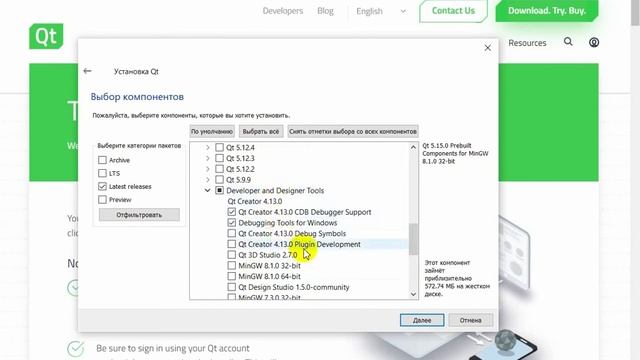Image resolution: width=640 pixels, height=360 pixels.
Task: Toggle Developer and Designer Tools checkbox
Action: pos(220,190)
